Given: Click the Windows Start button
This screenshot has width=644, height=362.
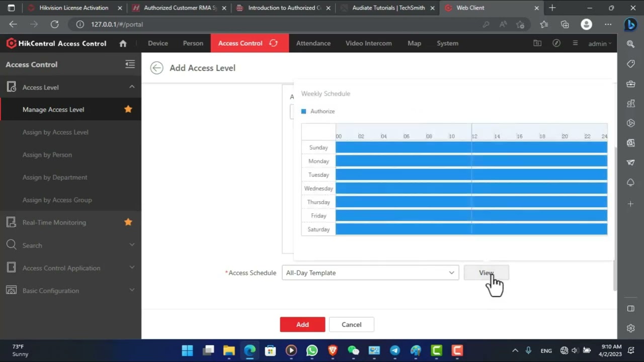Looking at the screenshot, I should tap(187, 350).
